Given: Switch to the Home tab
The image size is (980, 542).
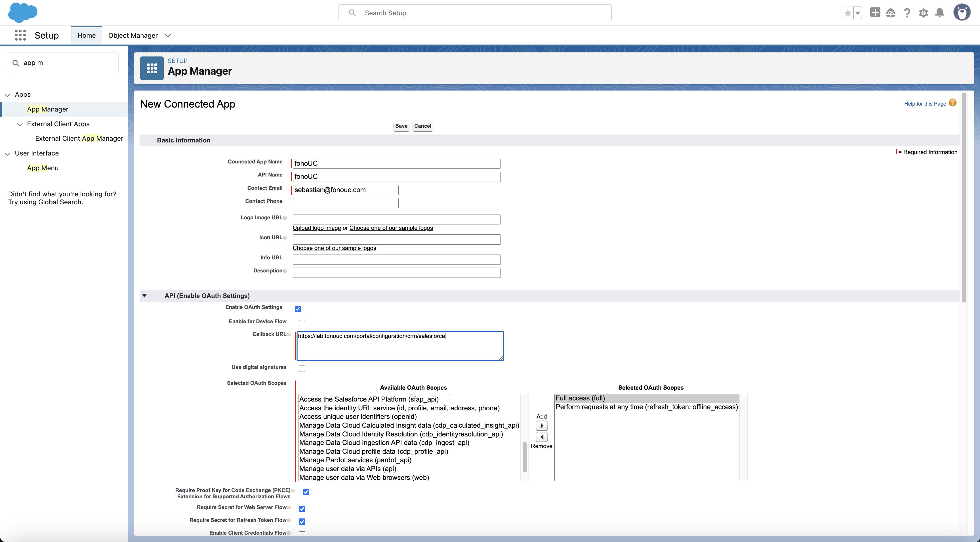Looking at the screenshot, I should coord(87,35).
